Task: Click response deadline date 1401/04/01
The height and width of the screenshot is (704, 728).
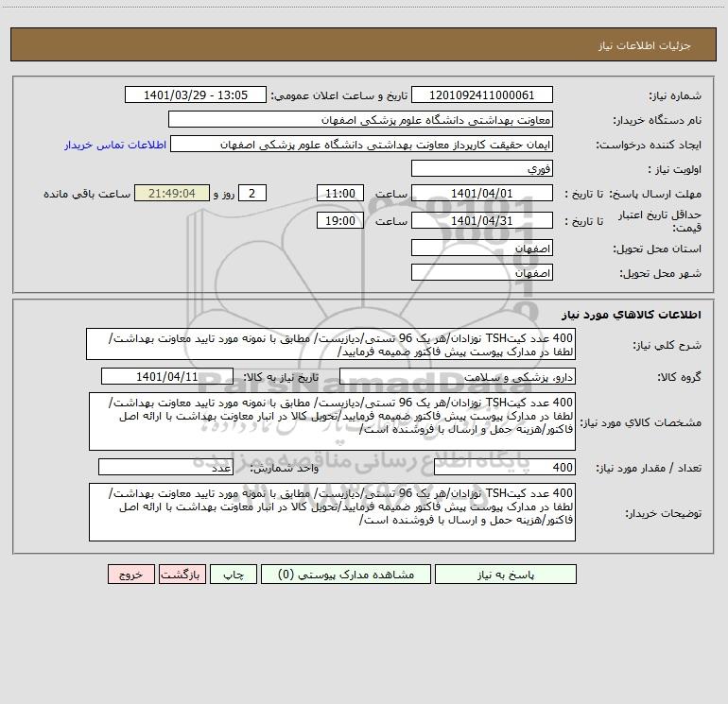Action: [482, 193]
